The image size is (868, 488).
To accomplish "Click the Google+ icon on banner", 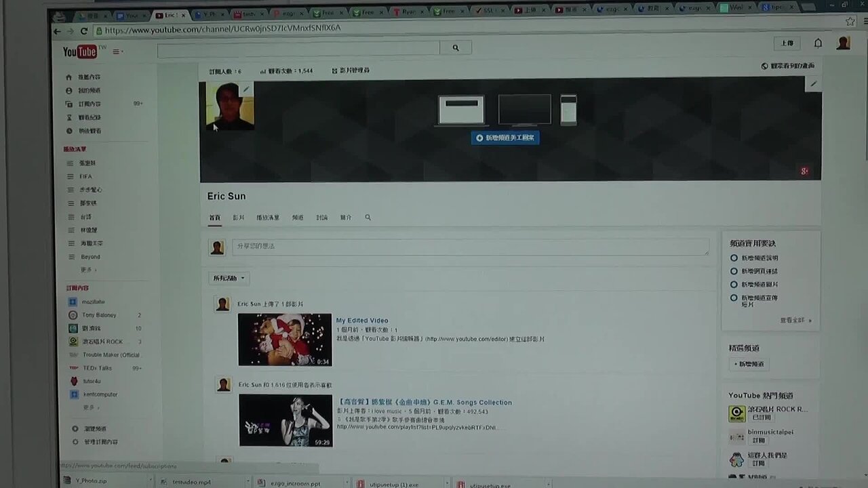I will (804, 171).
